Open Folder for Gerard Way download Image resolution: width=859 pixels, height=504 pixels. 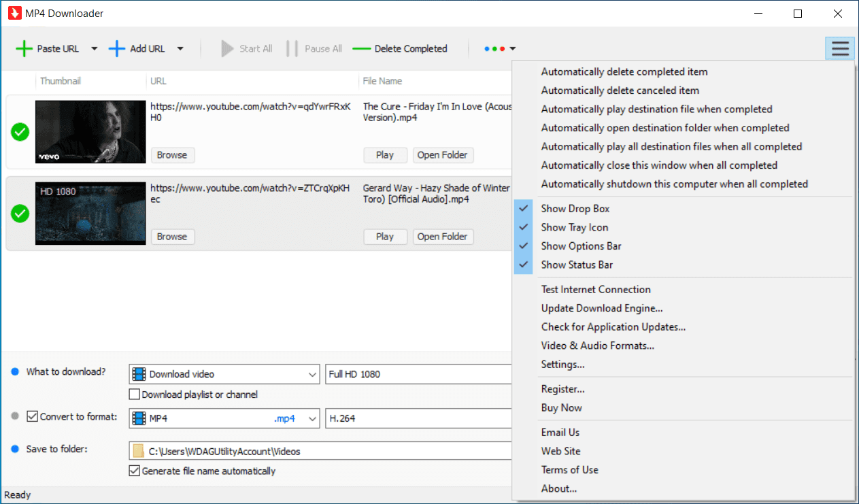(x=443, y=237)
